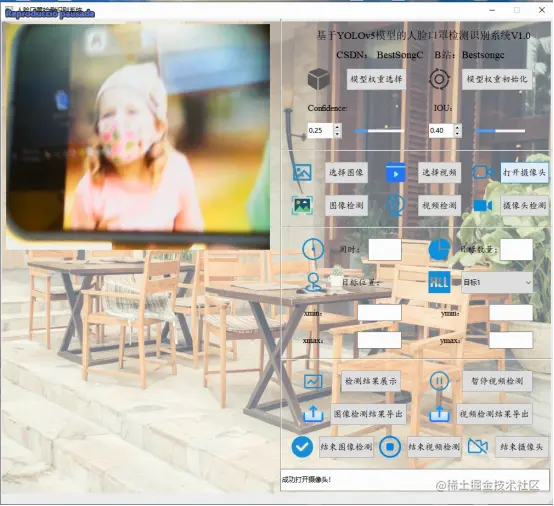Click the blue ALL icon
The height and width of the screenshot is (506, 554).
pyautogui.click(x=439, y=282)
